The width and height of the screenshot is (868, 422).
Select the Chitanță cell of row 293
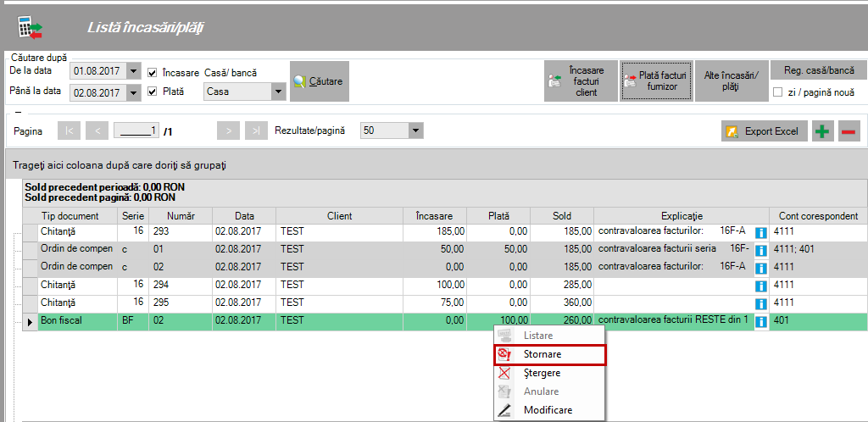[x=77, y=231]
